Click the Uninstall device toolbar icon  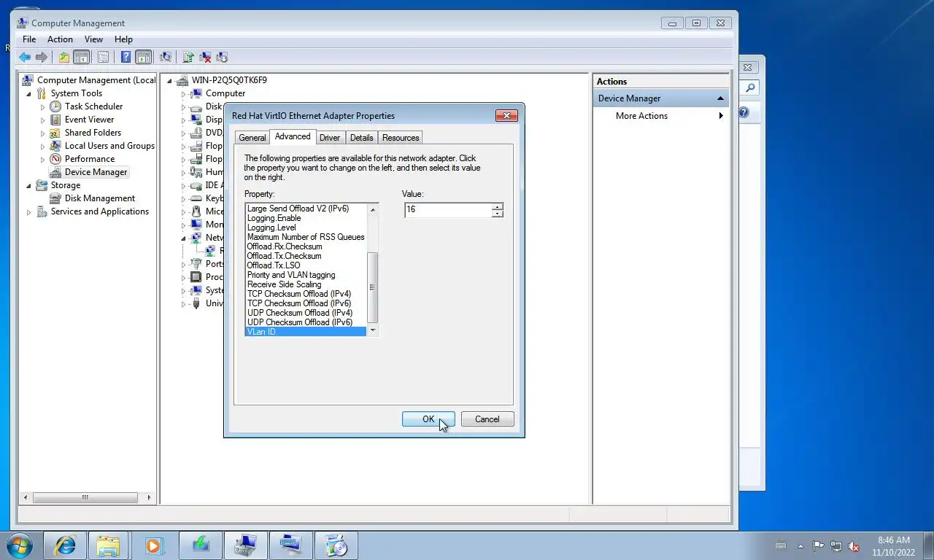point(205,57)
